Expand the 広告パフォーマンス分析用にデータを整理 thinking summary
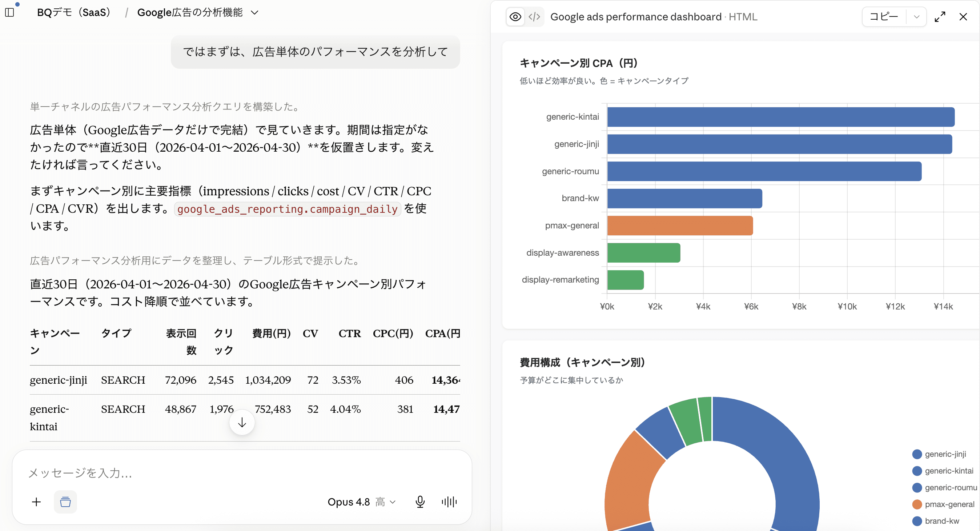This screenshot has height=531, width=980. click(x=196, y=261)
